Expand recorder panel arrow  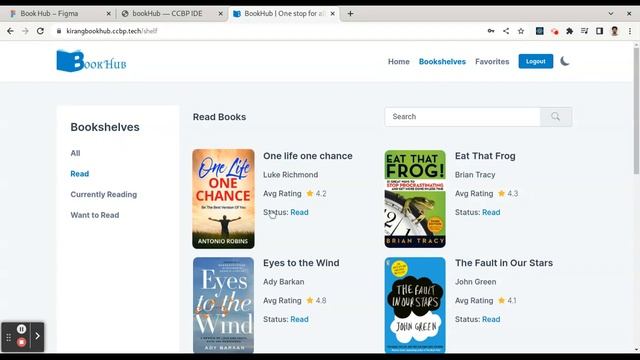tap(37, 336)
